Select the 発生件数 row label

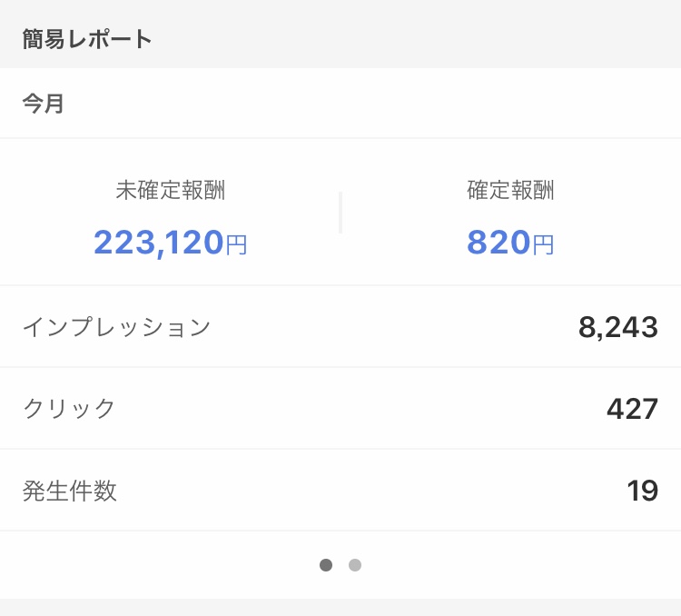click(69, 492)
